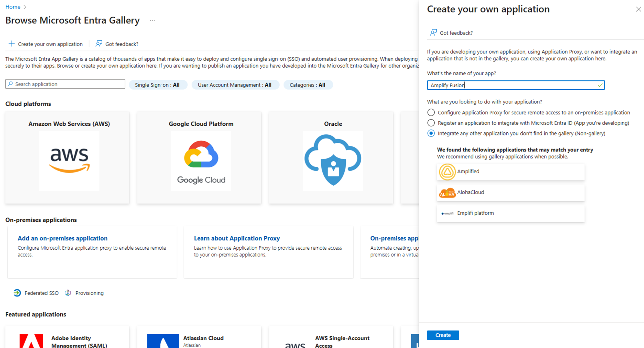The height and width of the screenshot is (348, 644).
Task: Open the Single Sign-on filter
Action: (x=158, y=85)
